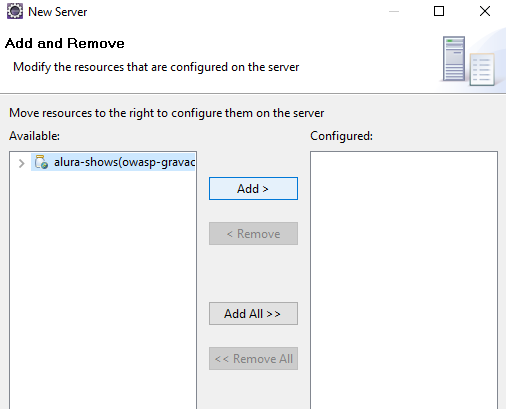Click the << Remove All button
This screenshot has height=409, width=506.
click(253, 359)
